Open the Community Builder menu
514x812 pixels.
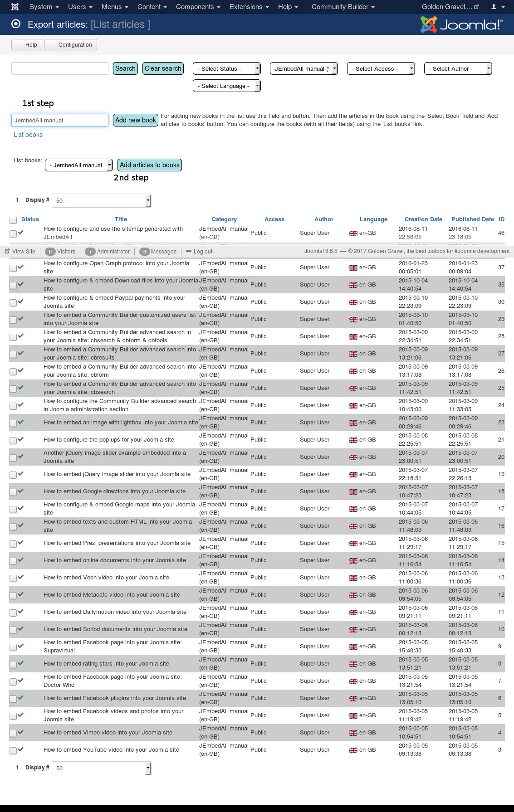click(343, 7)
